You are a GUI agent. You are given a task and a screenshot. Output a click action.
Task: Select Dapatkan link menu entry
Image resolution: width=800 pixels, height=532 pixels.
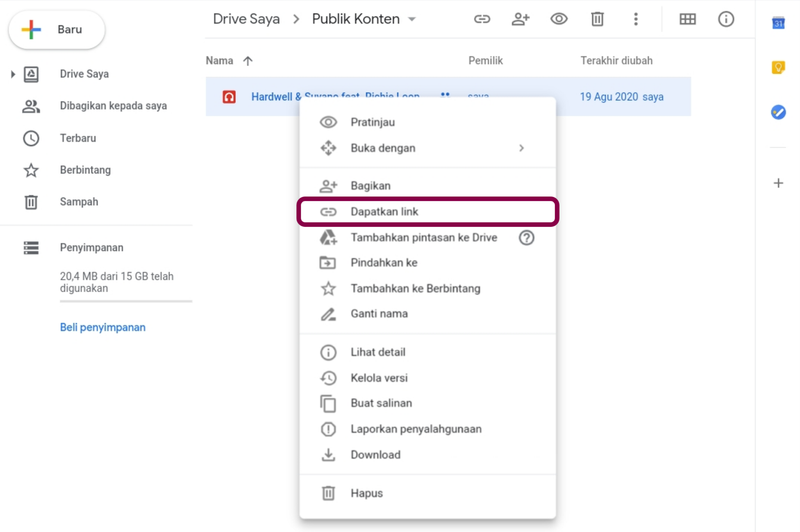[427, 212]
